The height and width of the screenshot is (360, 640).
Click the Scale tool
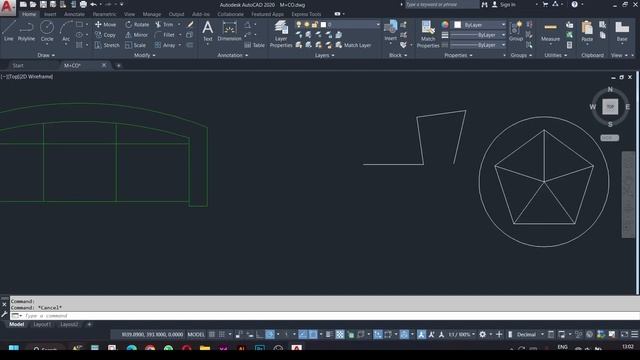tap(135, 45)
